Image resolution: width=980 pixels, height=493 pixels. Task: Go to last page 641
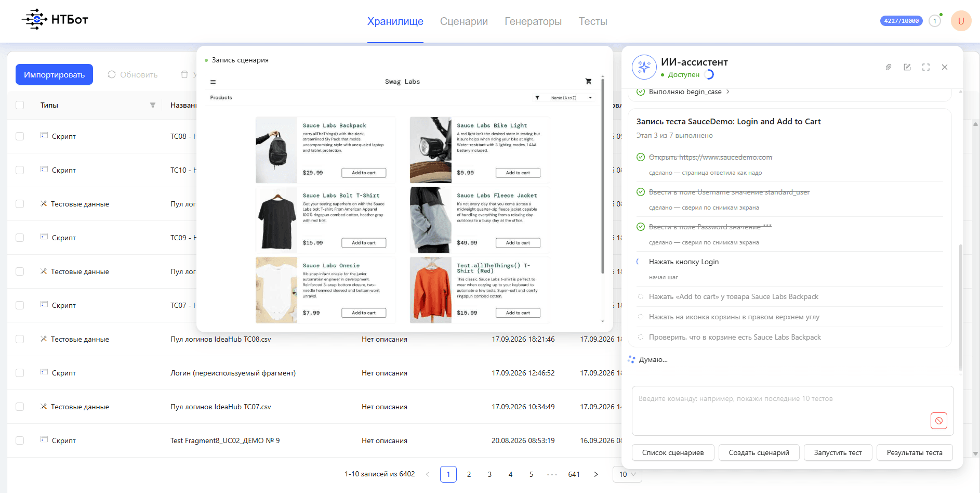click(x=574, y=474)
